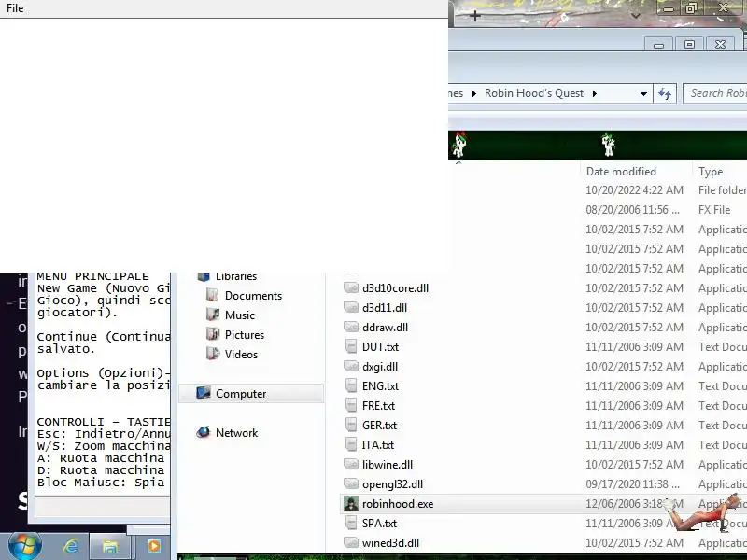The image size is (747, 560).
Task: Click the Videos library icon
Action: (213, 354)
